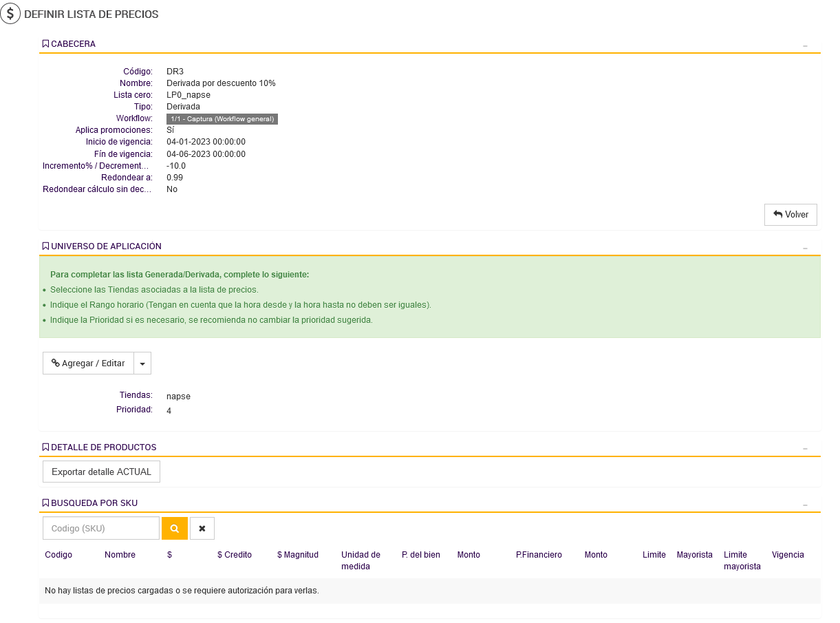
Task: Click the Codigo column header
Action: [58, 555]
